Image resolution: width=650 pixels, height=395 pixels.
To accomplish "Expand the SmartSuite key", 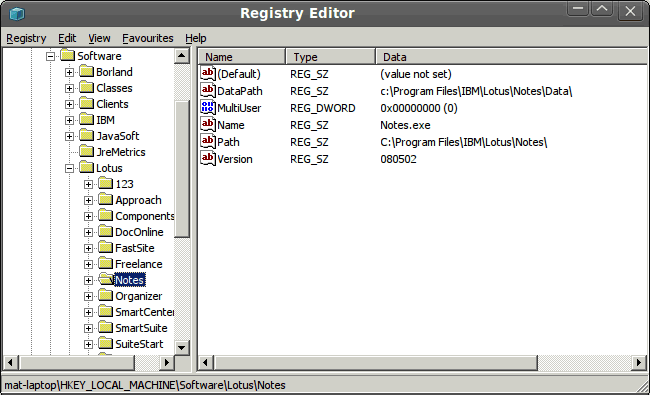I will coord(88,328).
